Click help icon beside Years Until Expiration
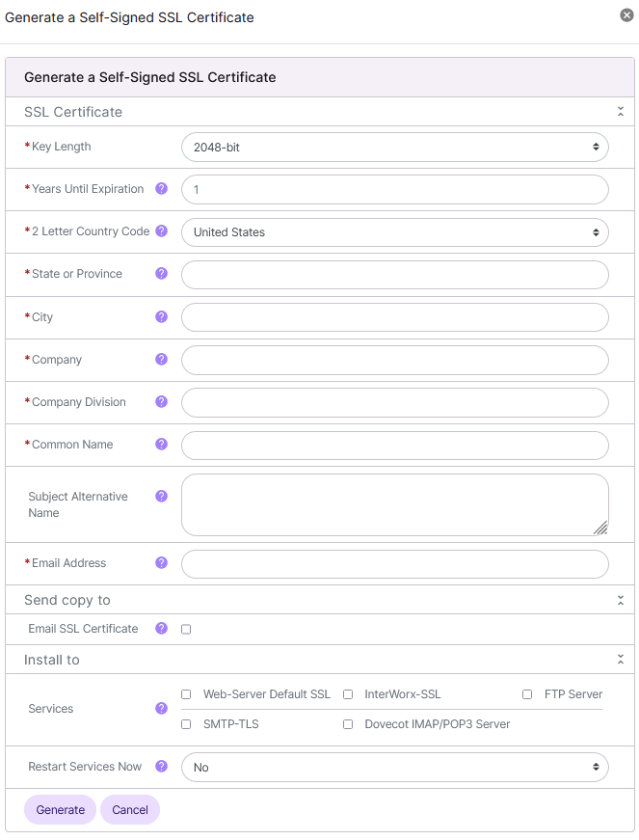Viewport: 639px width, 840px height. [x=161, y=189]
